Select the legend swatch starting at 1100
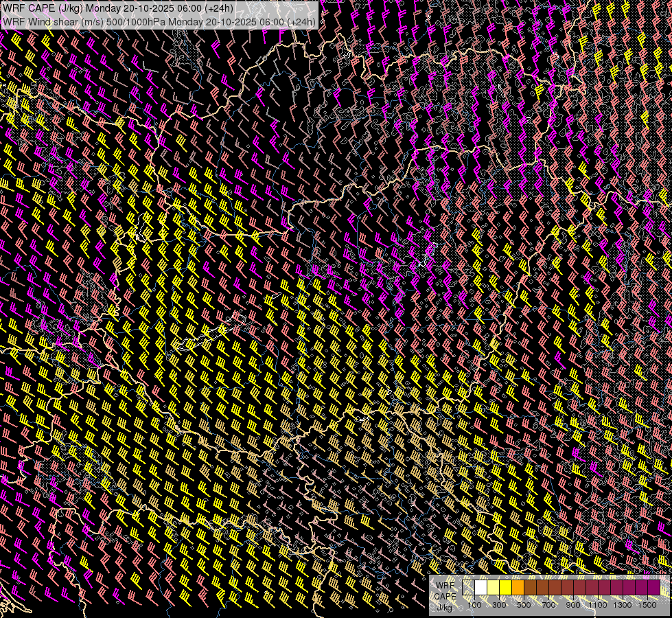Viewport: 672px width, 618px height. coord(604,588)
